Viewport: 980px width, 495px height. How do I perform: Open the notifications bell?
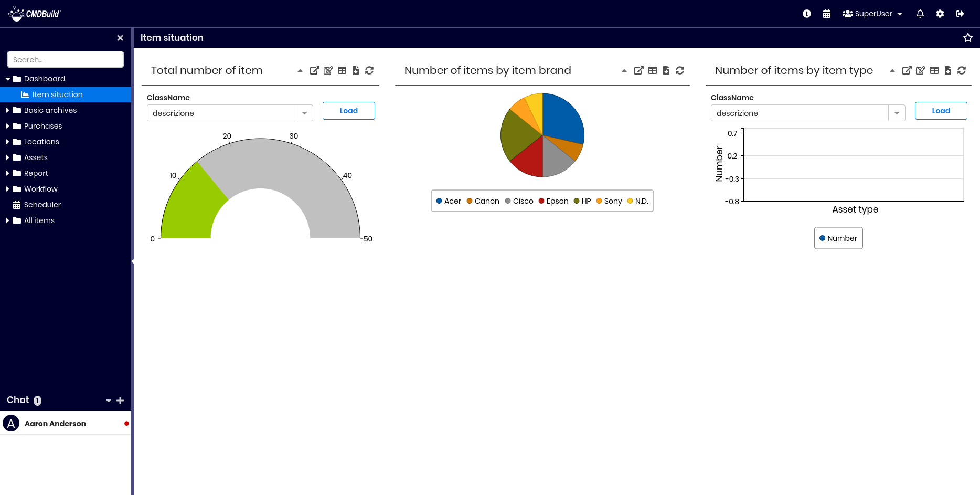click(x=920, y=14)
